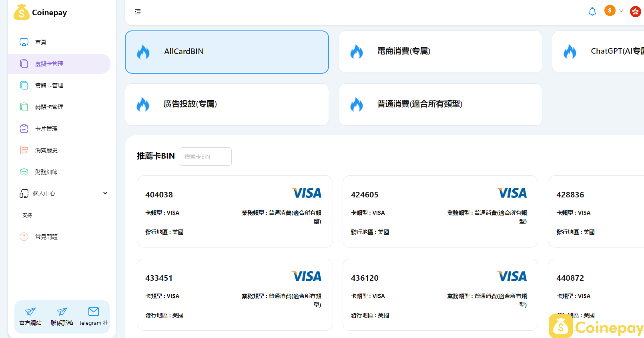Click the 財務細節 stack icon
The height and width of the screenshot is (338, 644).
[x=24, y=172]
